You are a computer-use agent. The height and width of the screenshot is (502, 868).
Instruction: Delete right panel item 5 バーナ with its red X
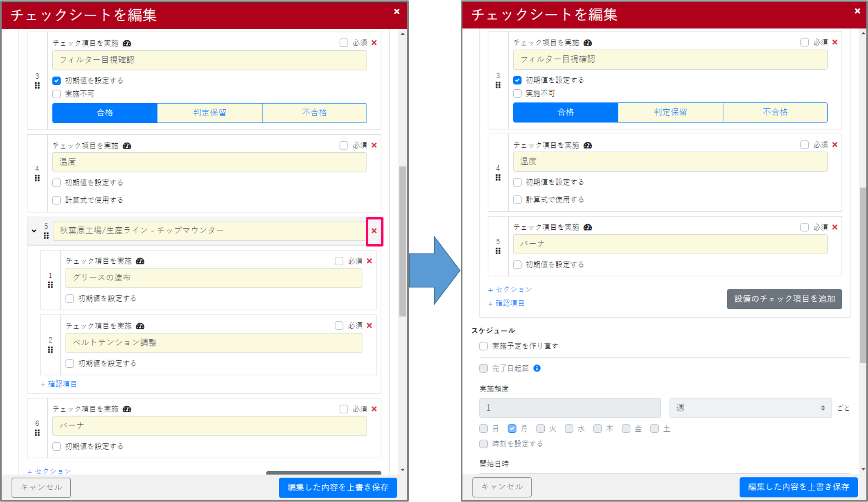click(835, 227)
